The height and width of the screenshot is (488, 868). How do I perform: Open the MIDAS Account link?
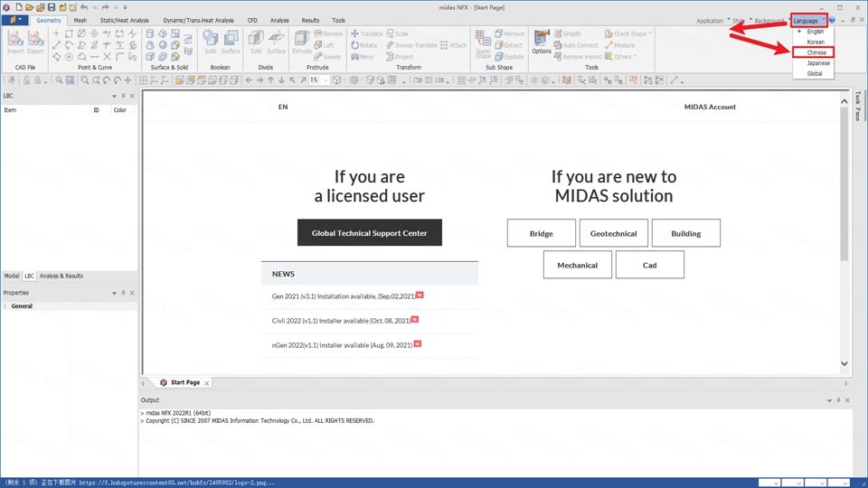click(710, 107)
